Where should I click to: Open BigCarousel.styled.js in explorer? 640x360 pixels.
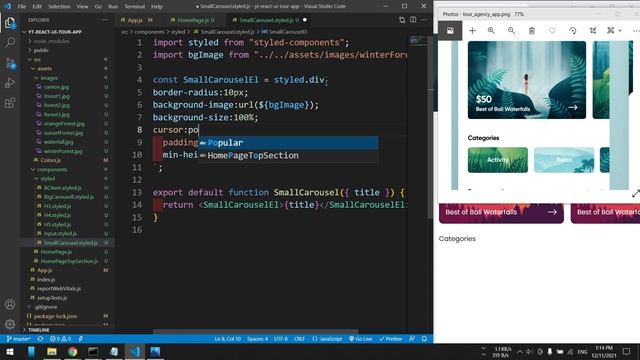[69, 197]
